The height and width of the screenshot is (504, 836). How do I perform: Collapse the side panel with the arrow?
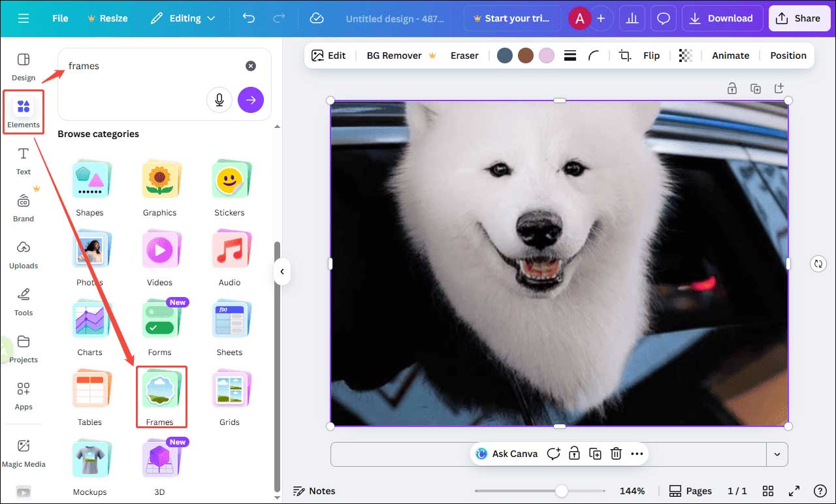[x=282, y=272]
